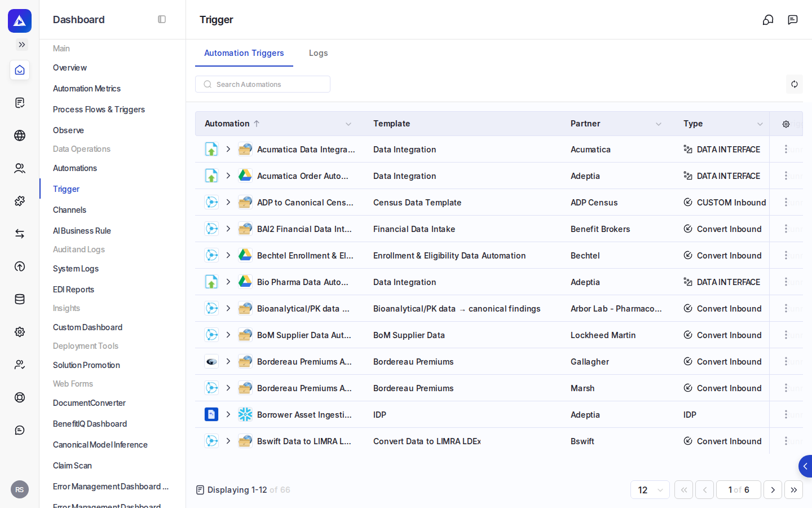Screen dimensions: 812x508
Task: Open kebab menu for Acumatica Data Integration row
Action: click(785, 149)
